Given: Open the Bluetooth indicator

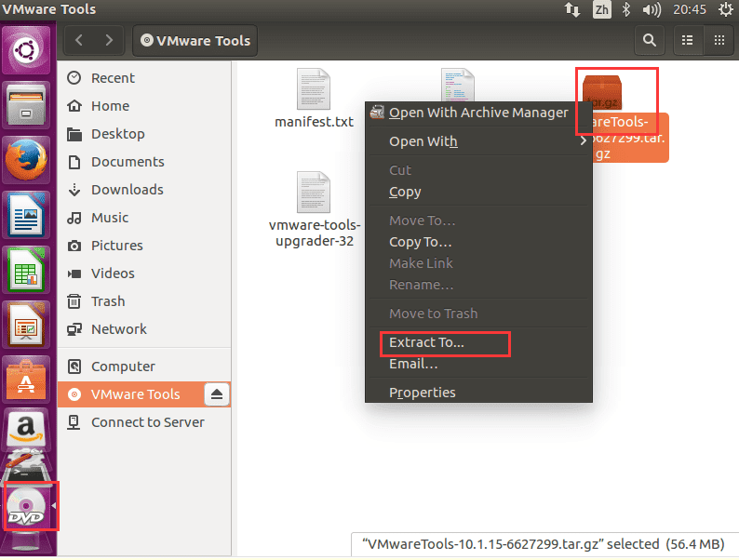Looking at the screenshot, I should (625, 9).
